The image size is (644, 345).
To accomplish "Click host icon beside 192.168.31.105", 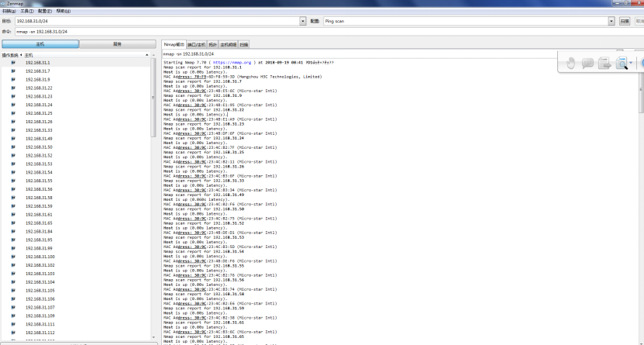I will pyautogui.click(x=13, y=291).
